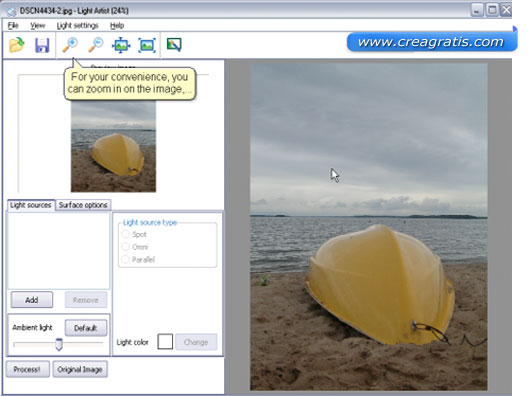Maximize the Light Artist window
The height and width of the screenshot is (396, 530).
(x=492, y=10)
